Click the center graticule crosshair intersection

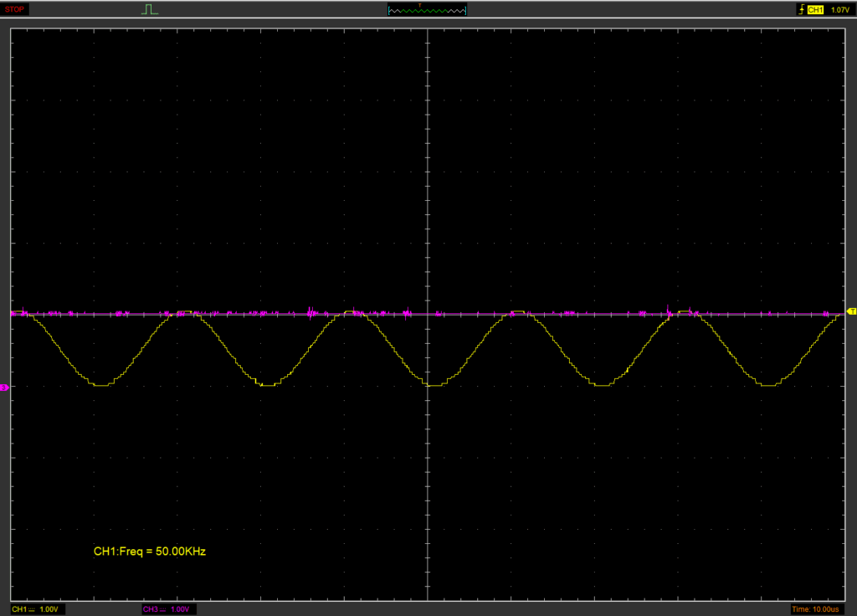coord(428,315)
